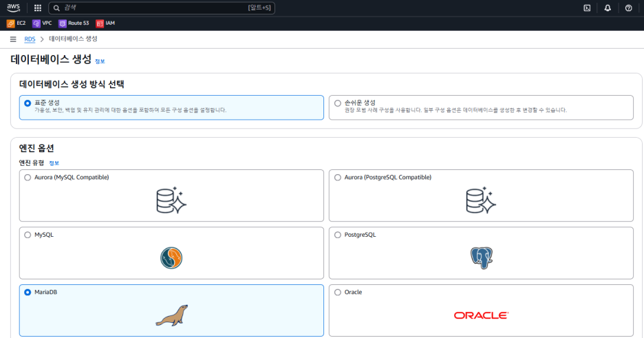Click the PostgreSQL elephant logo
This screenshot has height=338, width=644.
tap(482, 258)
